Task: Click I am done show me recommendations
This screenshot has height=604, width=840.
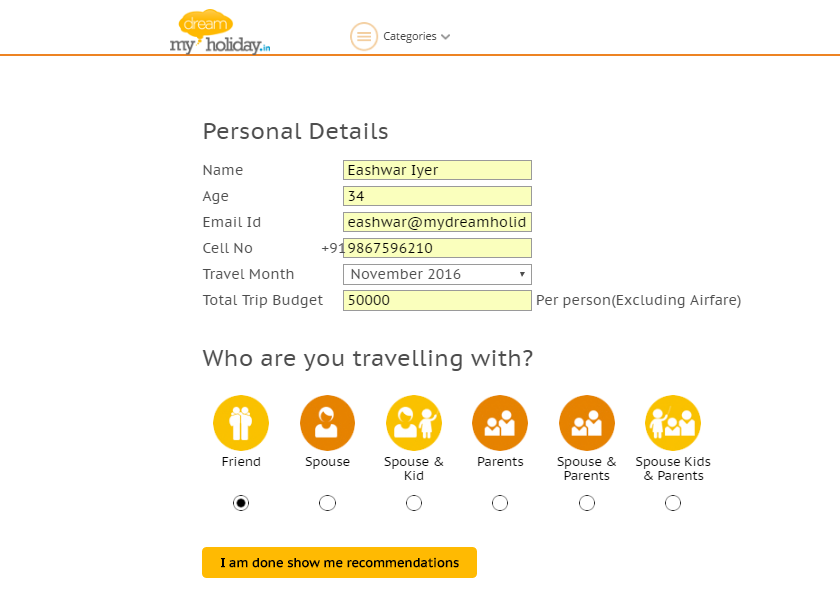Action: [x=339, y=562]
